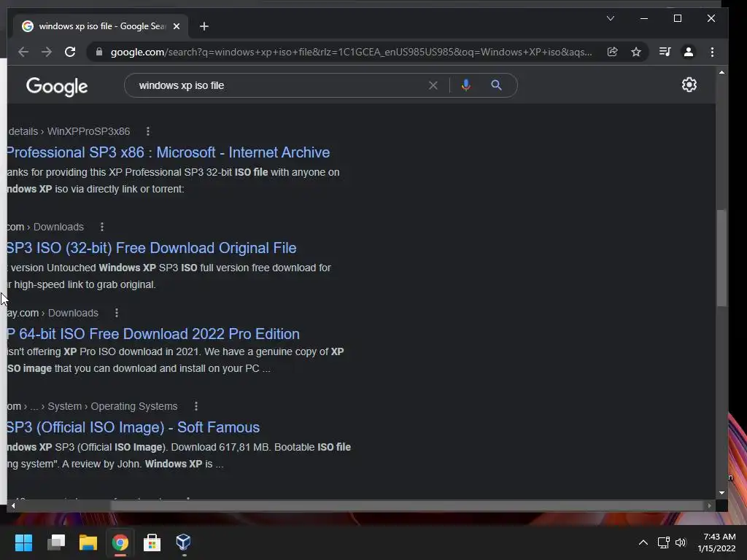The height and width of the screenshot is (560, 747).
Task: Click the Google logo
Action: tap(57, 86)
